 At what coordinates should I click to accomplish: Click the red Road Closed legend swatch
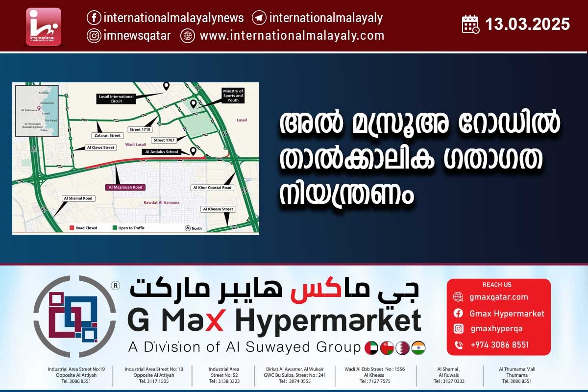(71, 228)
